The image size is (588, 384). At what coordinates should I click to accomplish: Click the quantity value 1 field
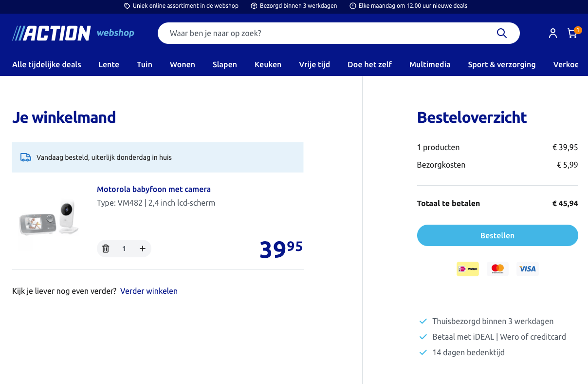pyautogui.click(x=124, y=249)
